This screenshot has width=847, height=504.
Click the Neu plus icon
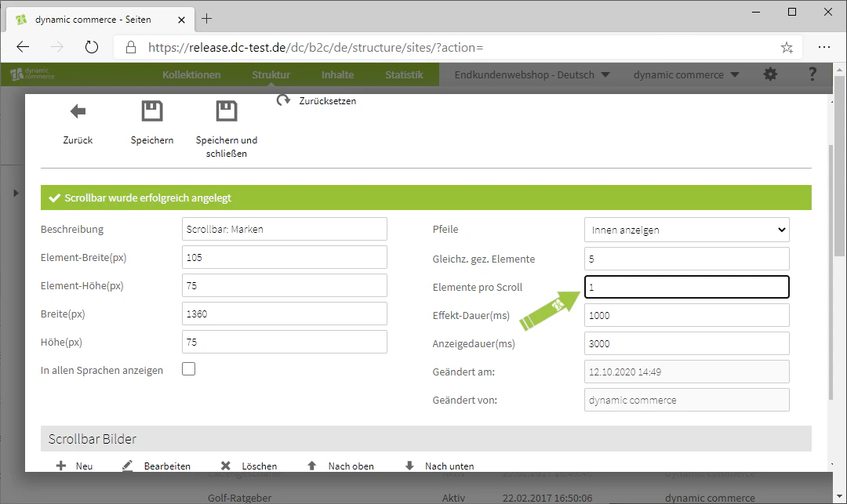(61, 466)
